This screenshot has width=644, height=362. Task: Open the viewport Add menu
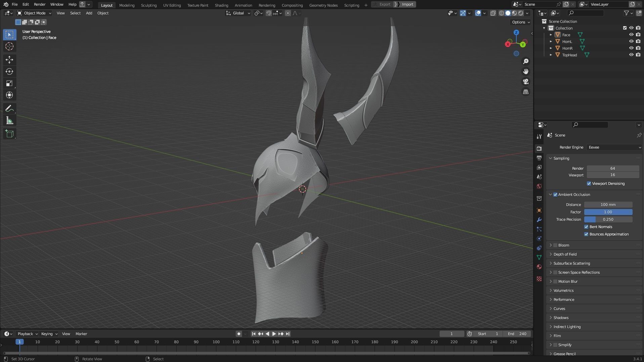pyautogui.click(x=89, y=13)
